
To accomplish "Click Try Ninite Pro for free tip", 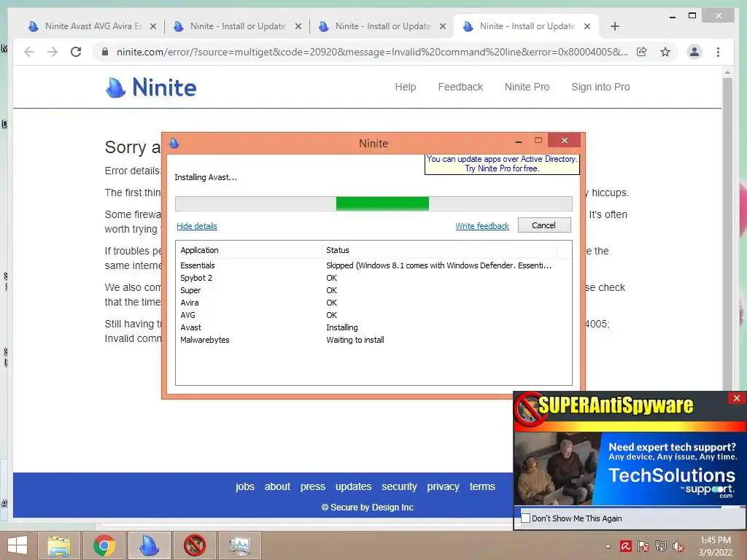I will 502,164.
